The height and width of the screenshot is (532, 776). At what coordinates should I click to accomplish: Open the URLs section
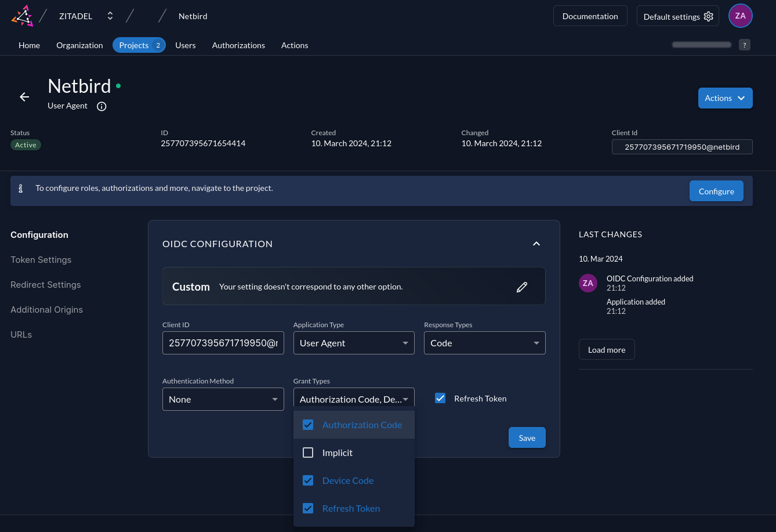21,335
